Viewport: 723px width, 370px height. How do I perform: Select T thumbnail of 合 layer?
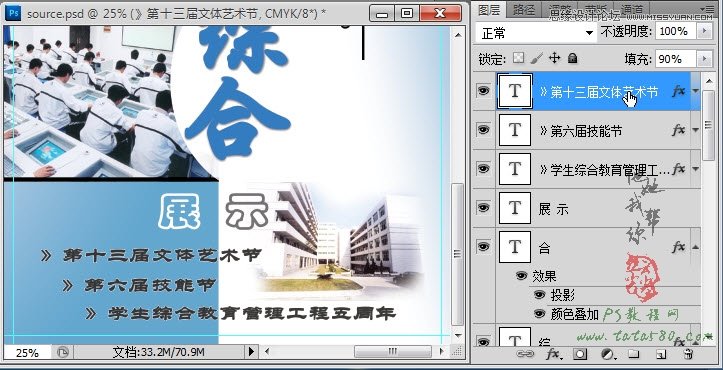[x=515, y=247]
